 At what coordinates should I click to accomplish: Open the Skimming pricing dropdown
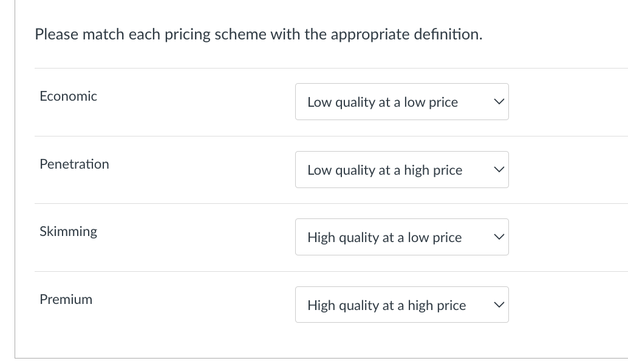401,237
